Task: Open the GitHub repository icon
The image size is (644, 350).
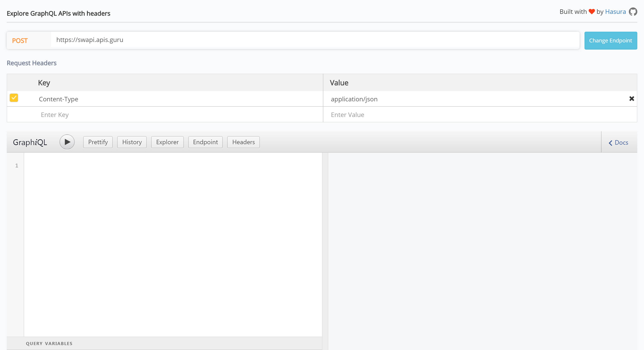Action: 633,11
